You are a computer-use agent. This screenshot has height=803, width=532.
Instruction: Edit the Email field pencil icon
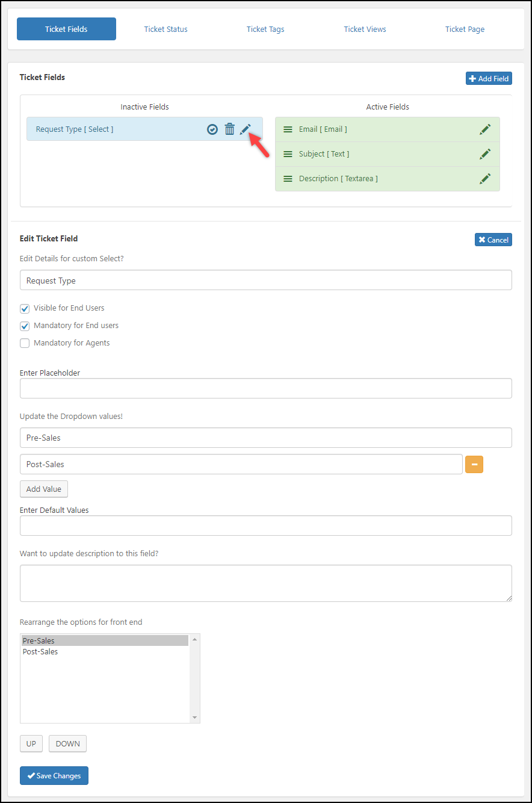pyautogui.click(x=485, y=129)
